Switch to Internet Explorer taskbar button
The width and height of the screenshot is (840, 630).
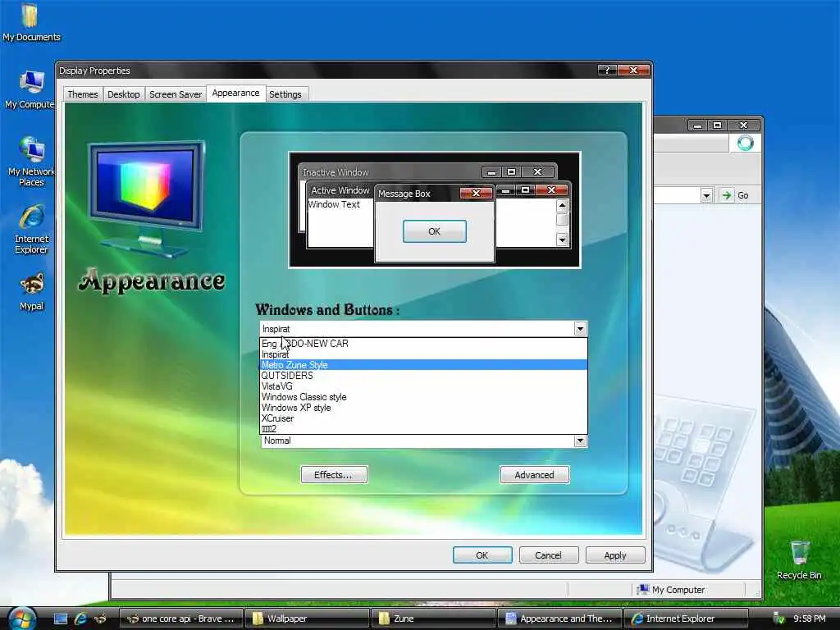tap(687, 619)
